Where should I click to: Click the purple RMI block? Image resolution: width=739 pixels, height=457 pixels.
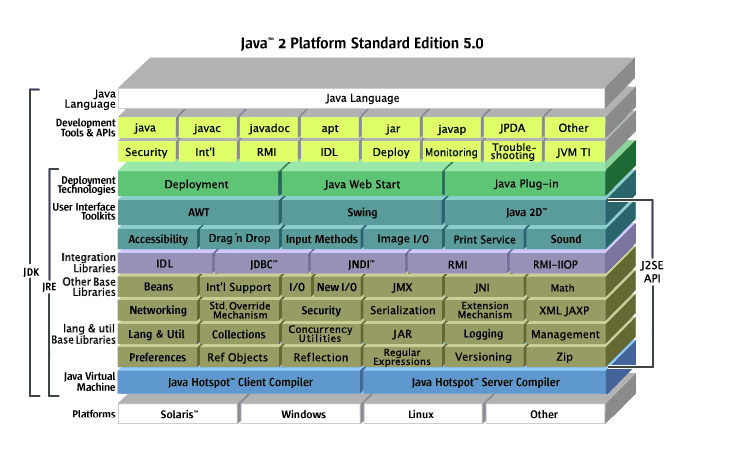(x=458, y=264)
